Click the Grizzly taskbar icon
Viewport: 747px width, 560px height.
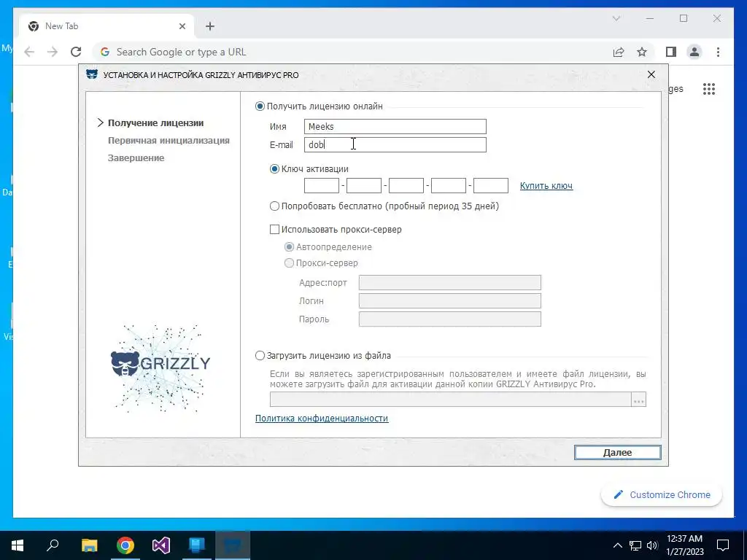click(233, 545)
